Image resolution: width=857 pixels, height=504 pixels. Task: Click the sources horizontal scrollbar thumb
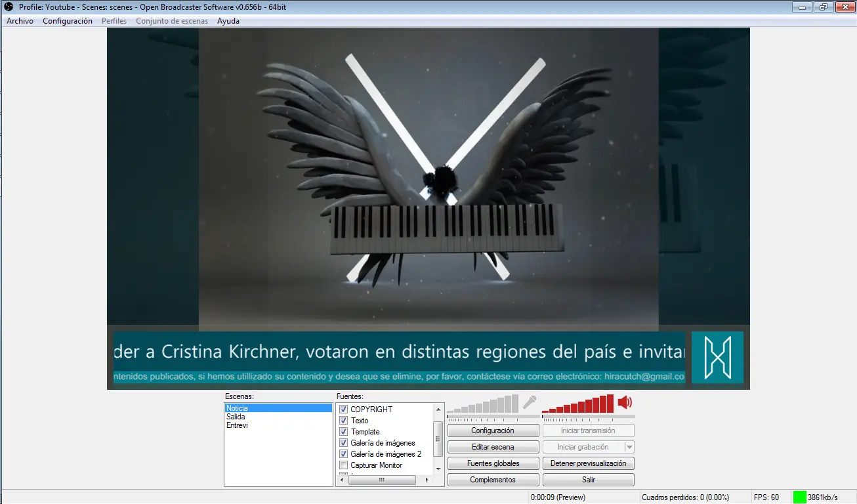[382, 480]
